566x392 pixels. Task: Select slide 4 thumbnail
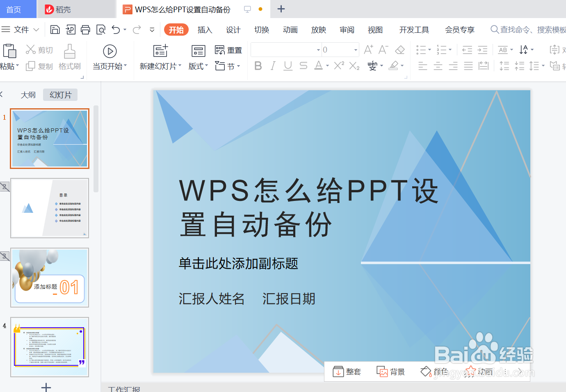50,347
